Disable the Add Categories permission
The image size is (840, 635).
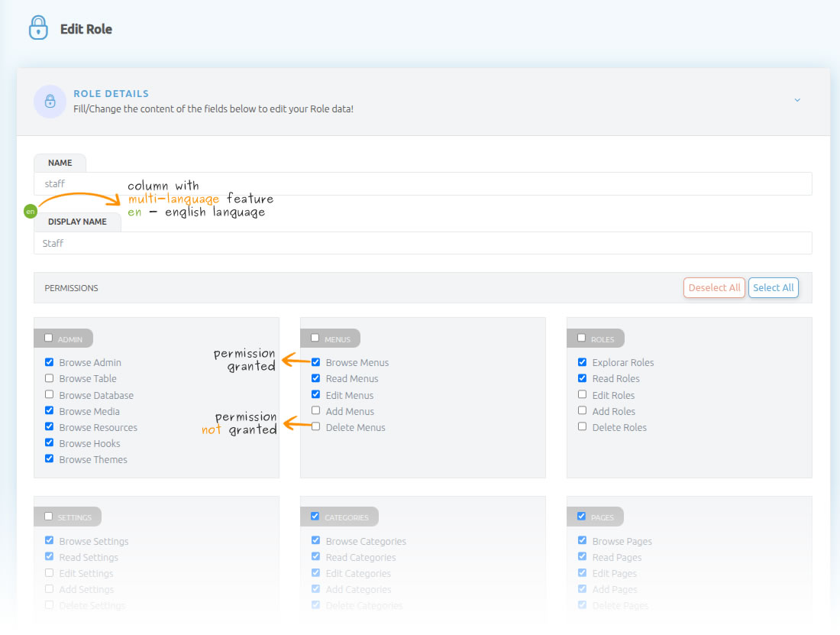pyautogui.click(x=316, y=589)
